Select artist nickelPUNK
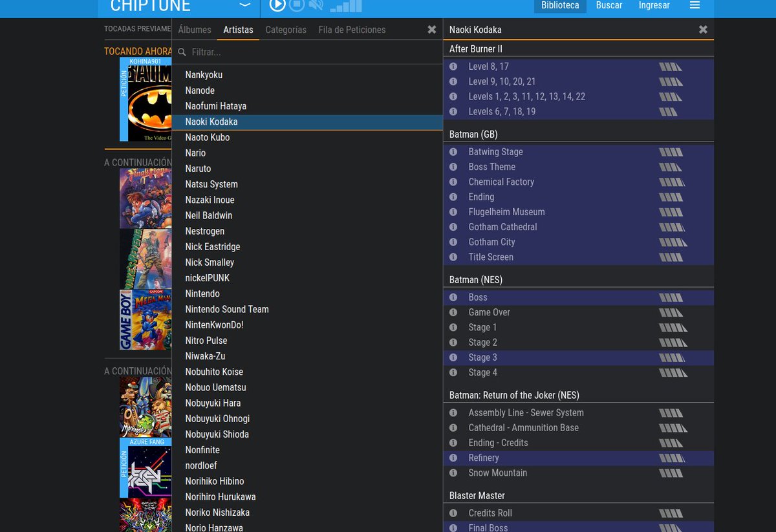This screenshot has height=532, width=776. pyautogui.click(x=207, y=278)
